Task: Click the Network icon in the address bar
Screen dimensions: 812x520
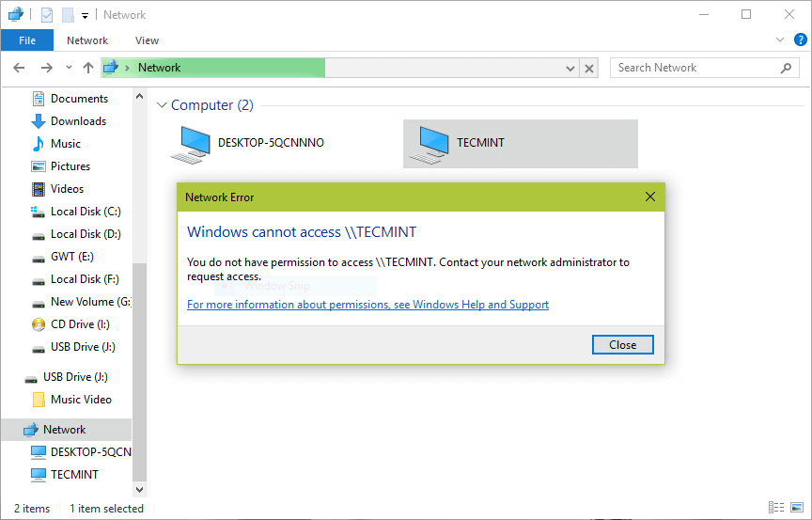Action: 110,68
